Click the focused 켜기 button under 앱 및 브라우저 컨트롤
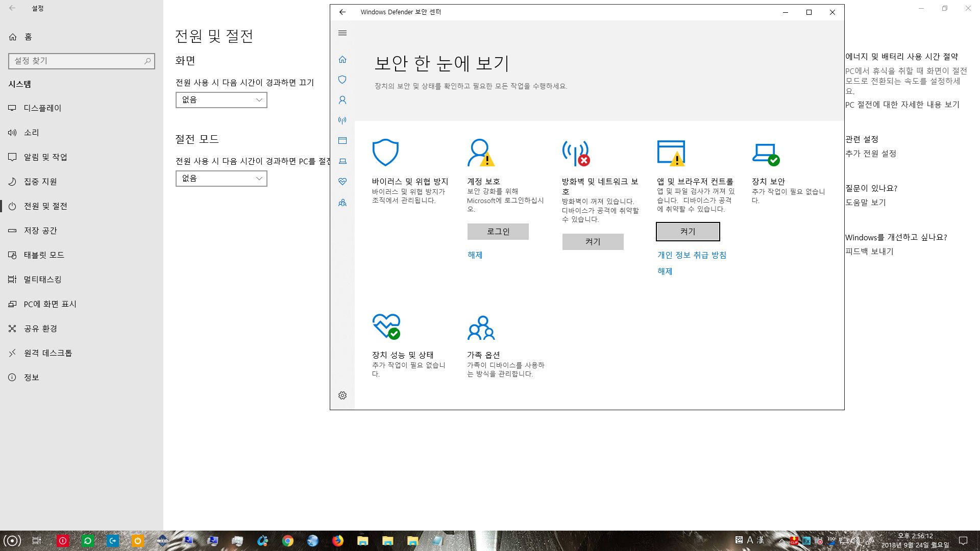 [688, 232]
